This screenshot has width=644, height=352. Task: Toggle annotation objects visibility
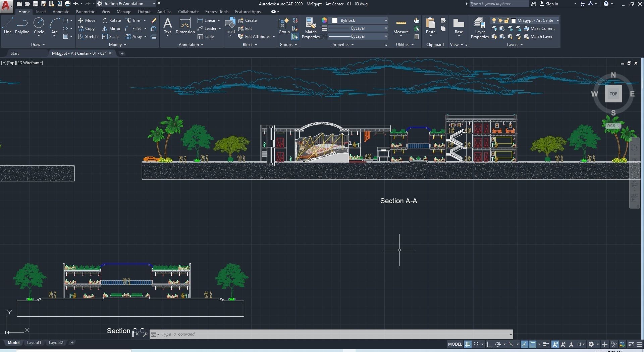[555, 344]
